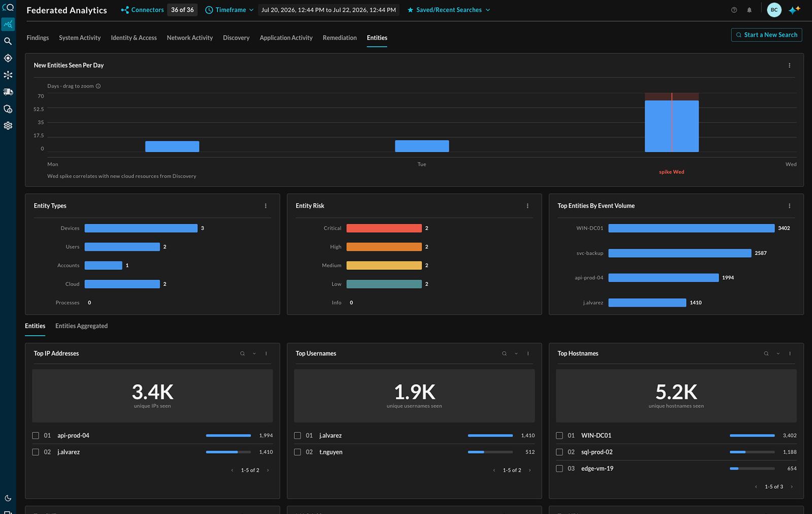
Task: Open notifications bell icon
Action: pyautogui.click(x=749, y=10)
